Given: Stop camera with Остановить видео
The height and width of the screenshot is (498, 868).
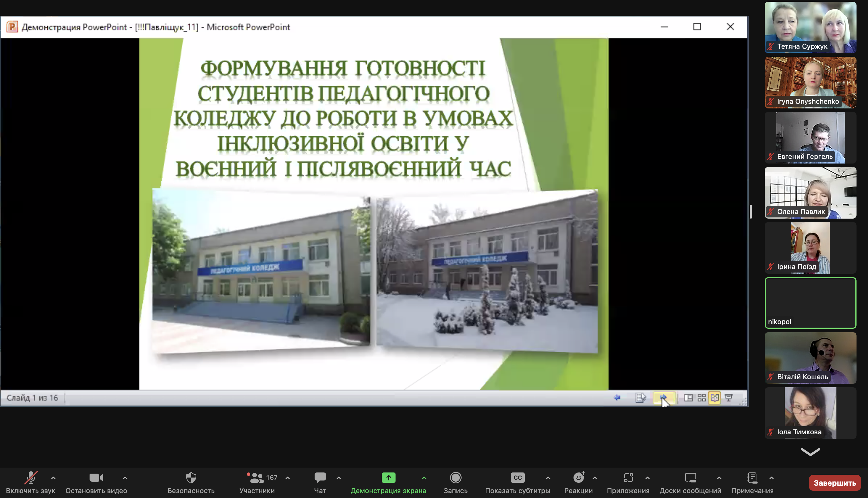Looking at the screenshot, I should tap(96, 483).
